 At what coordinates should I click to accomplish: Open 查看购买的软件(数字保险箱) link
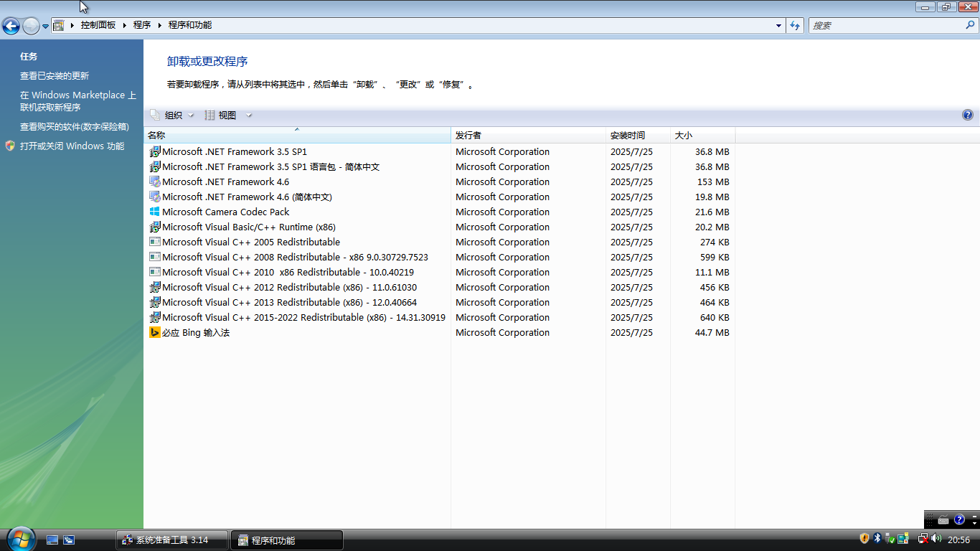click(75, 127)
